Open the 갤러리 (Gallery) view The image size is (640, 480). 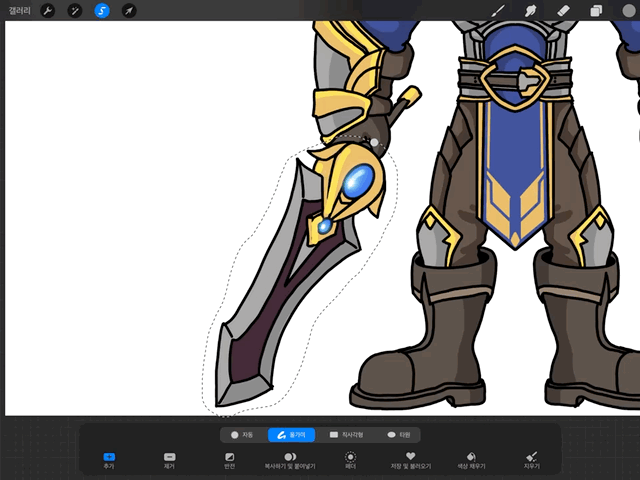point(20,10)
